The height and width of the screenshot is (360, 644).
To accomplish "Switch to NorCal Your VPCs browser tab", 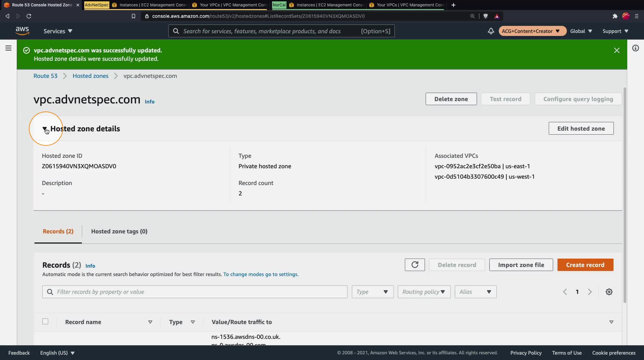I will (x=407, y=5).
